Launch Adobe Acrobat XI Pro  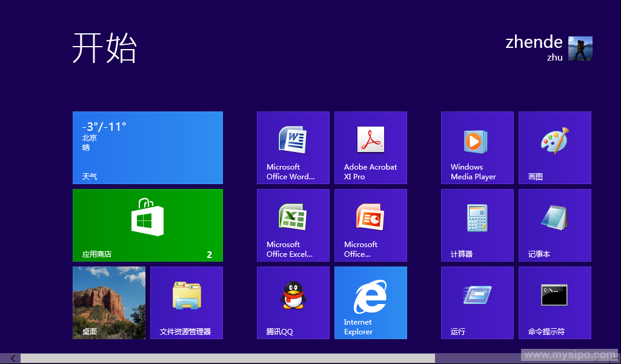click(371, 148)
